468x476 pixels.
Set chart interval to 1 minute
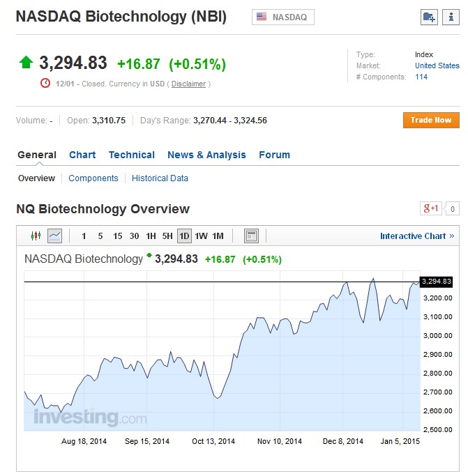(84, 236)
